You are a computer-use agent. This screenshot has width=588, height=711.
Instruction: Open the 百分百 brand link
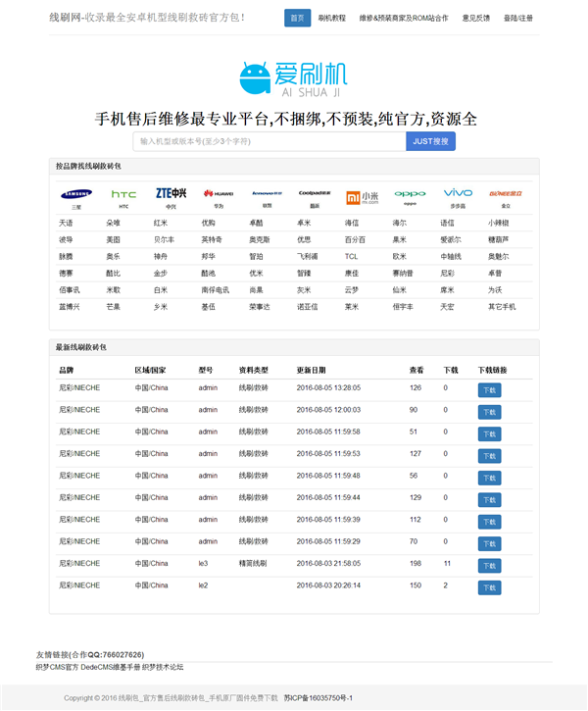[355, 240]
